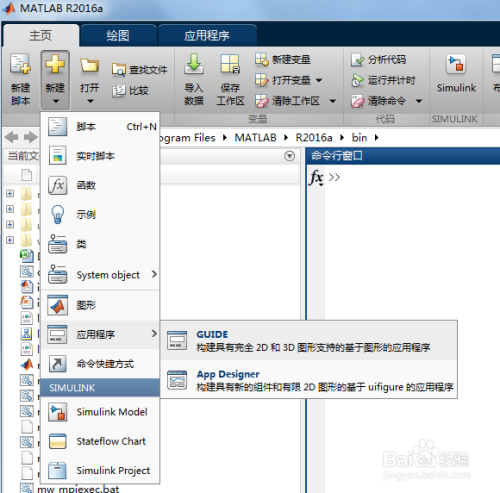Click the New Script (新建脚本) icon
The height and width of the screenshot is (493, 500).
pyautogui.click(x=20, y=64)
